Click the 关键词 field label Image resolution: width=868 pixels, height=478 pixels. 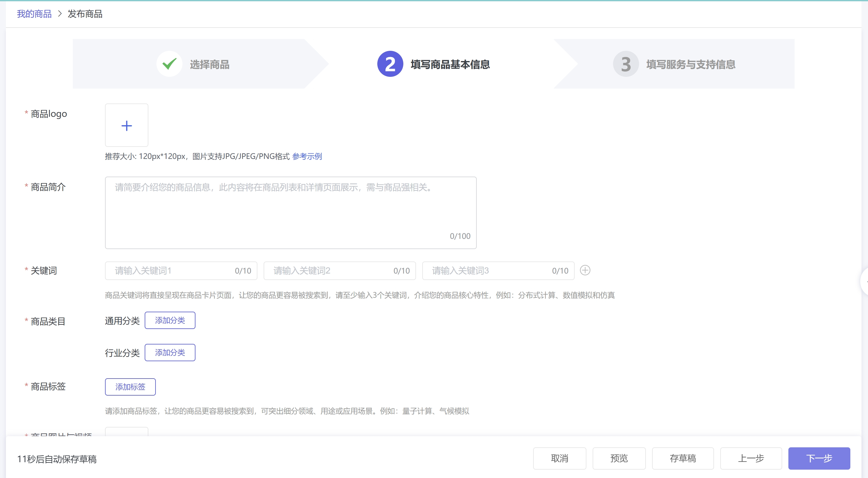point(44,270)
